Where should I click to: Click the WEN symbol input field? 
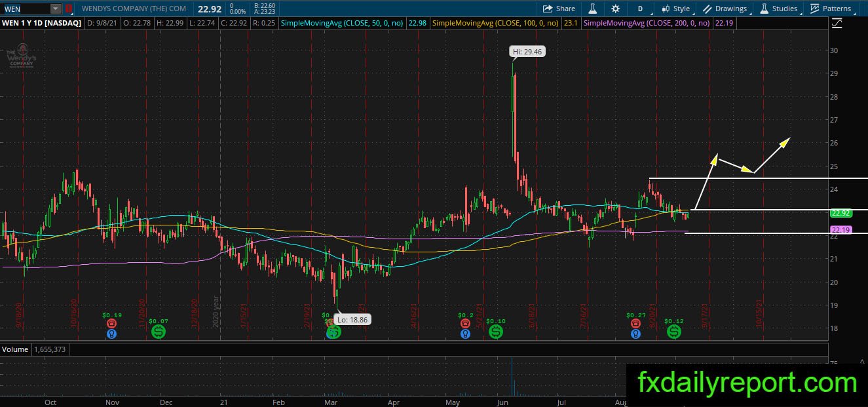(25, 9)
